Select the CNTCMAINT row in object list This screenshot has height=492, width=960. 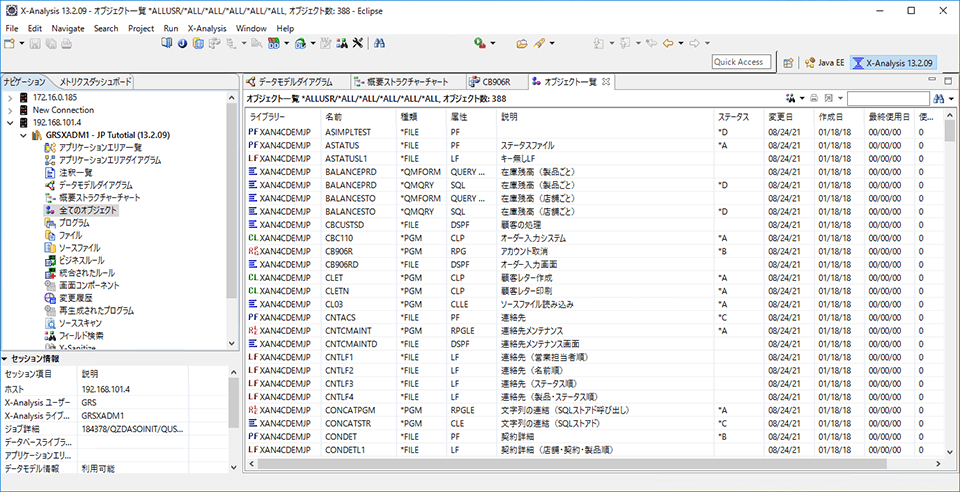point(594,330)
